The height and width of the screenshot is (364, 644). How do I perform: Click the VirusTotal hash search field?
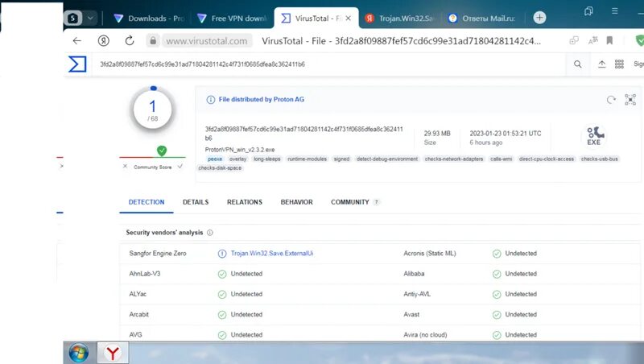328,64
